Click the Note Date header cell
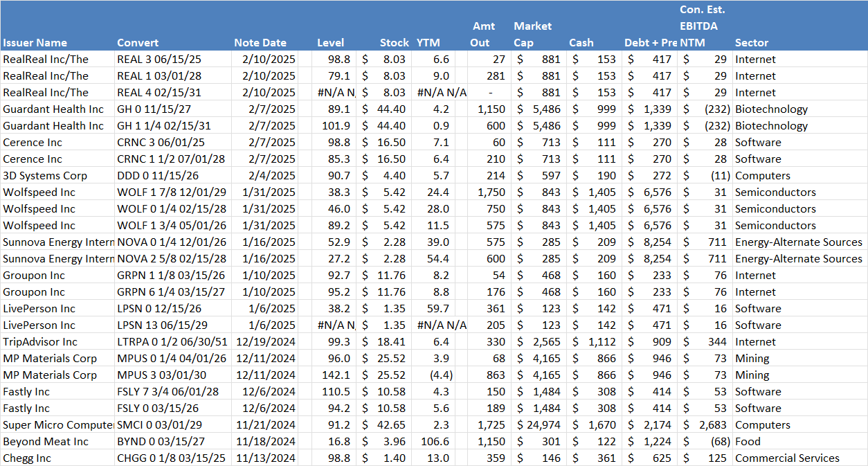Viewport: 868px width, 466px height. pos(260,43)
